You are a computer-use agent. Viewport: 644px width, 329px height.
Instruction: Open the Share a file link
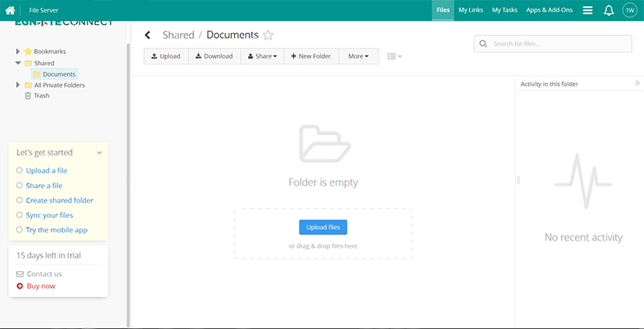click(44, 186)
